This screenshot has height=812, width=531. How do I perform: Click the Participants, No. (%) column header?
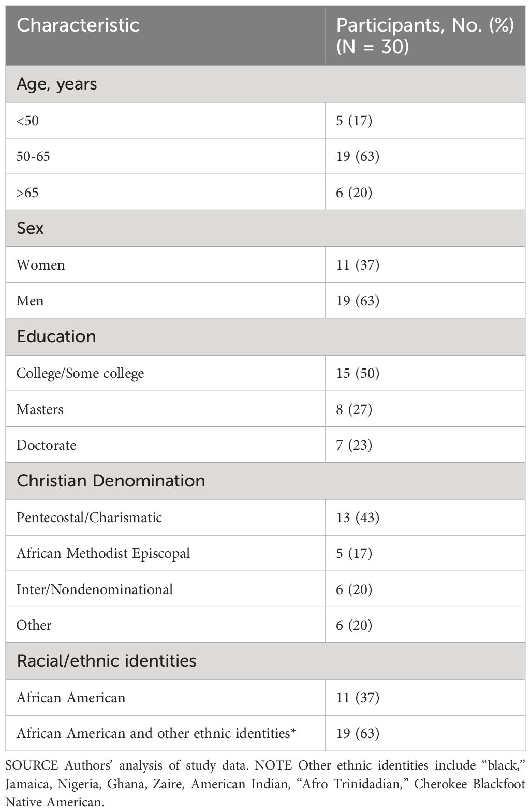click(425, 36)
